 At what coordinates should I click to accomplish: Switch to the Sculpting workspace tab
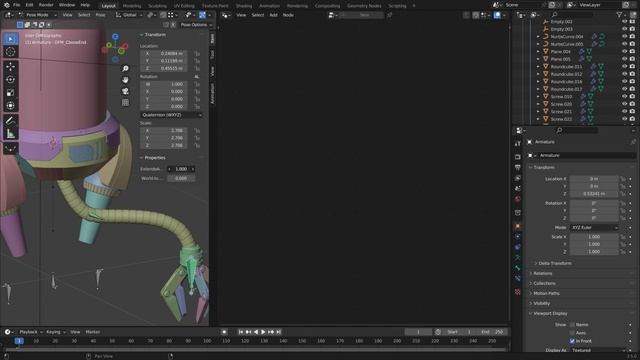158,6
